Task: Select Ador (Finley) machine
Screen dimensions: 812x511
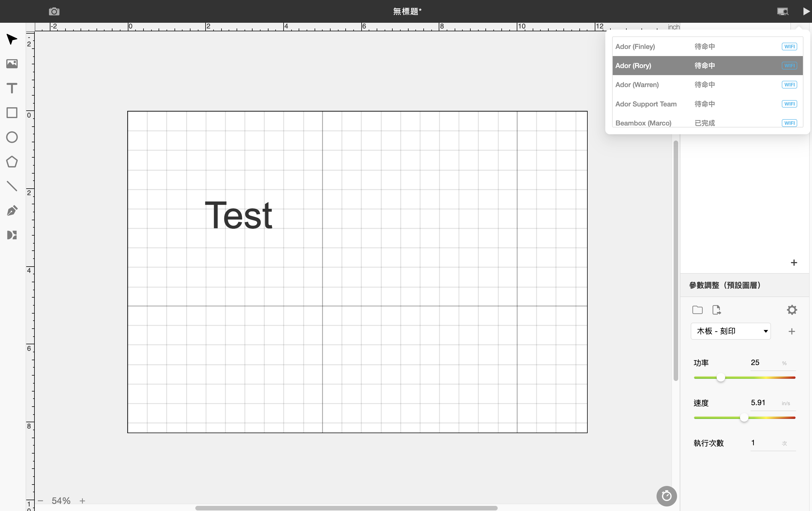Action: [708, 46]
